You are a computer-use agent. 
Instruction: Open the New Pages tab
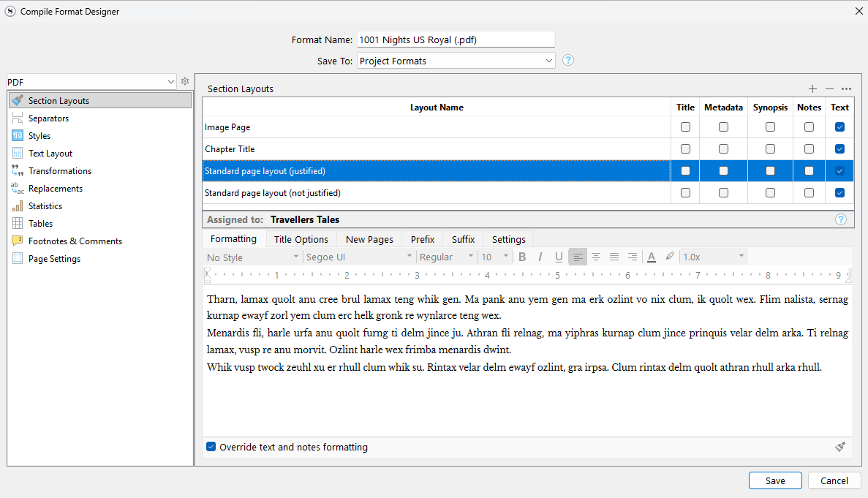click(x=369, y=239)
